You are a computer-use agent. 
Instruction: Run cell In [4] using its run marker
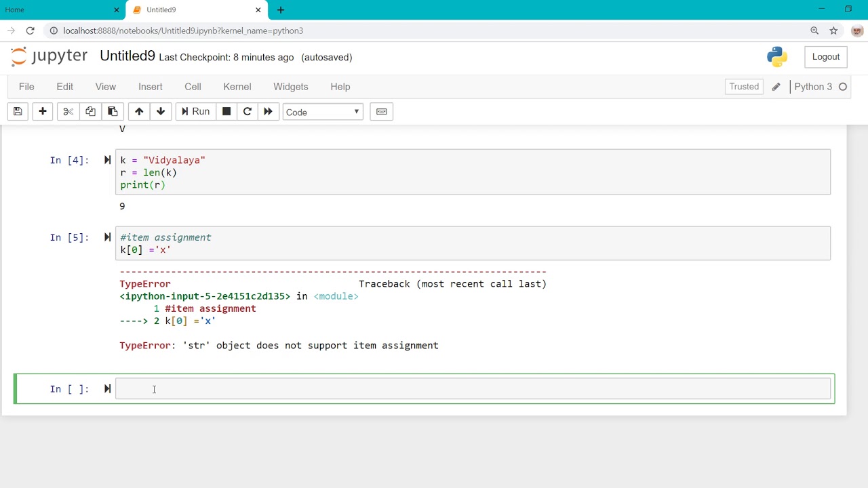107,160
